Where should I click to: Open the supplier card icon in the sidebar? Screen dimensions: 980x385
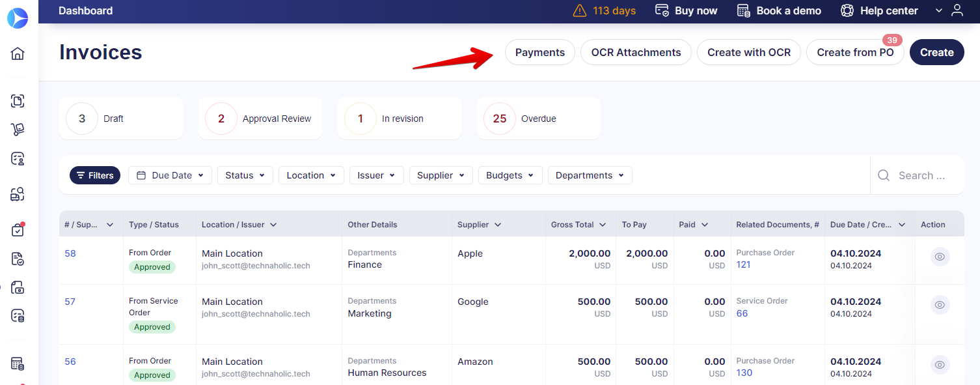point(18,158)
